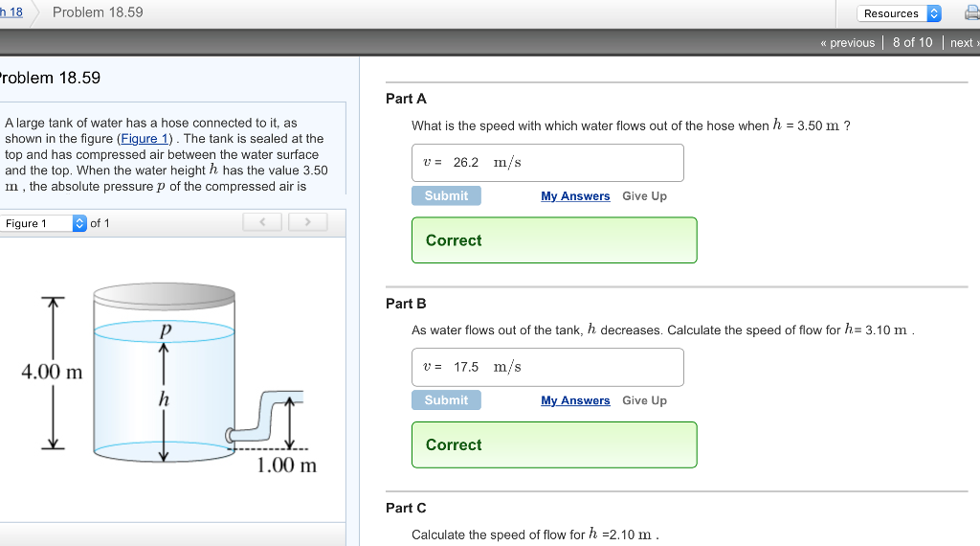Click Give Up for Part A

[644, 195]
